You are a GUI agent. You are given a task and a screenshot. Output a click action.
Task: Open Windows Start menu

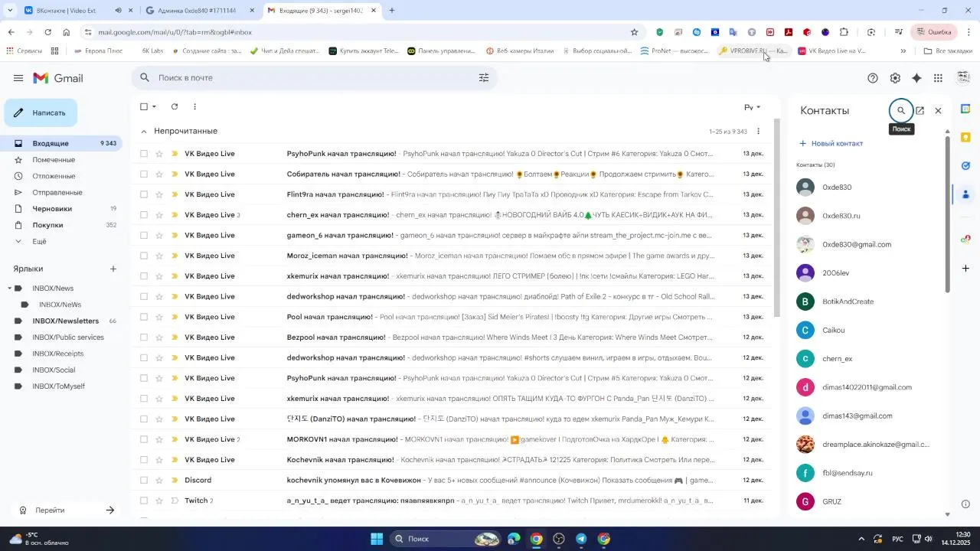377,539
